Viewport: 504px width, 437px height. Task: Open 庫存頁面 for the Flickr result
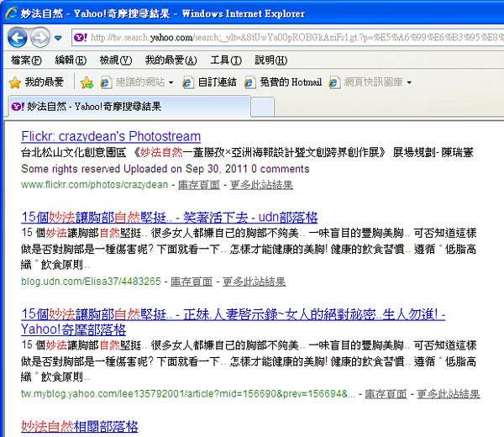tap(199, 185)
